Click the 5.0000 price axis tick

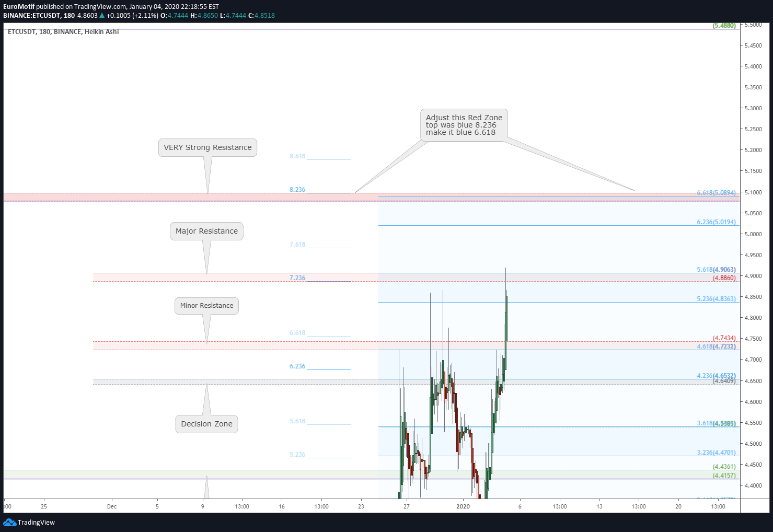pyautogui.click(x=753, y=234)
